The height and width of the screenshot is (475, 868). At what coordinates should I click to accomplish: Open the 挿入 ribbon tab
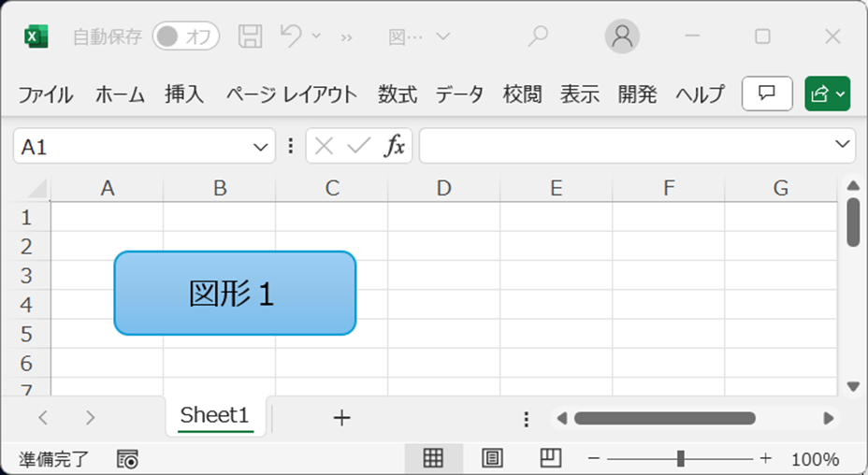point(184,94)
